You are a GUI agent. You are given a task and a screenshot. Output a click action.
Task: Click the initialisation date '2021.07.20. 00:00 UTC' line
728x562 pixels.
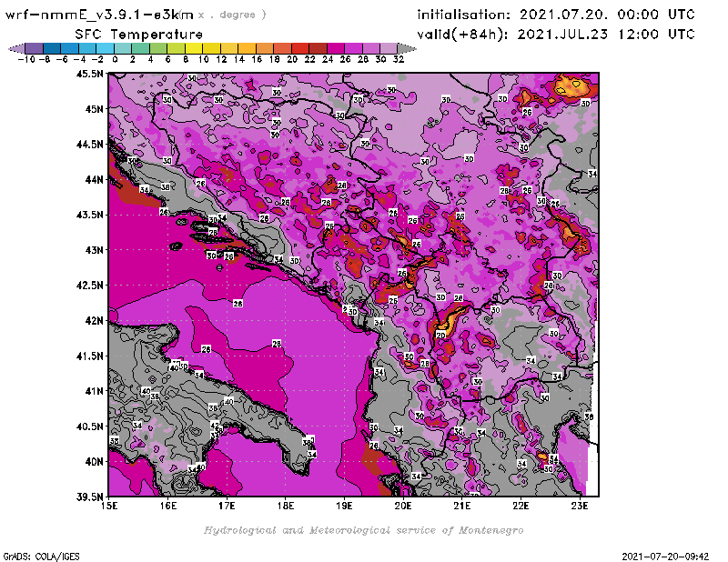click(556, 15)
